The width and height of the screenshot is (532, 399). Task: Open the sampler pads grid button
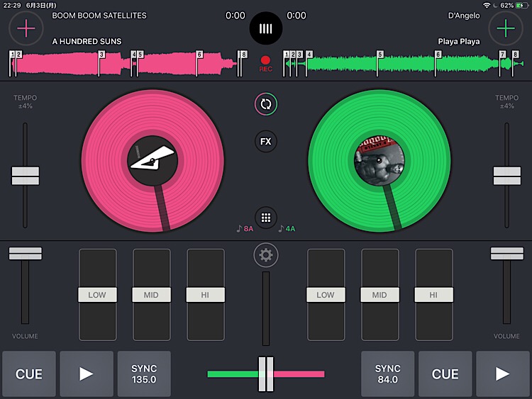266,218
